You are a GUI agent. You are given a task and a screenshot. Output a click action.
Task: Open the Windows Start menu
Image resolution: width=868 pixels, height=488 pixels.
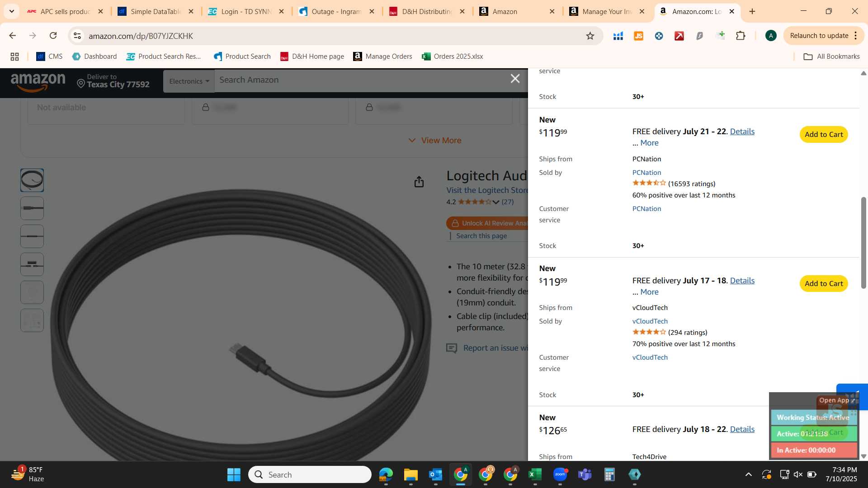coord(234,474)
